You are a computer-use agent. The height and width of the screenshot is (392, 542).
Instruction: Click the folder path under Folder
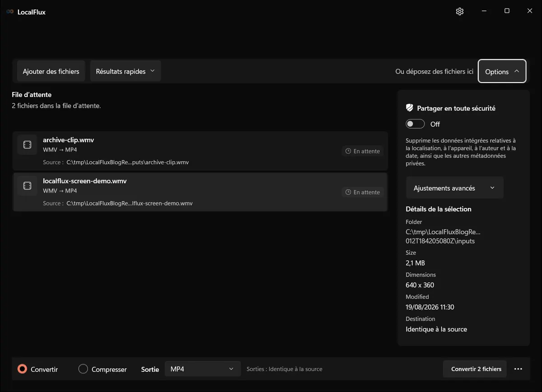coord(443,236)
